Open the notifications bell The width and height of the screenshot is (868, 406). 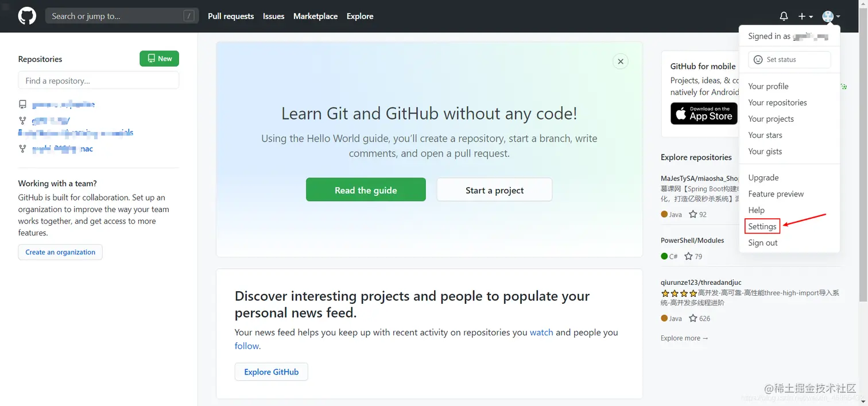784,16
